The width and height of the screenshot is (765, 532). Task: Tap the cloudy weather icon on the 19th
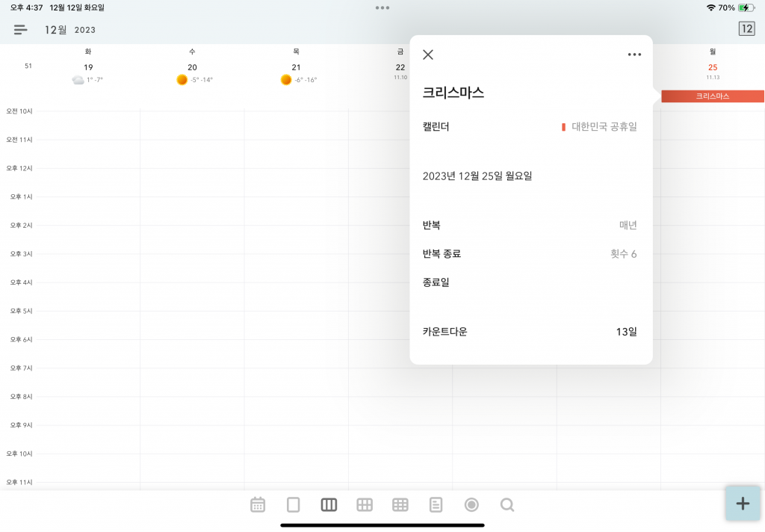[78, 80]
